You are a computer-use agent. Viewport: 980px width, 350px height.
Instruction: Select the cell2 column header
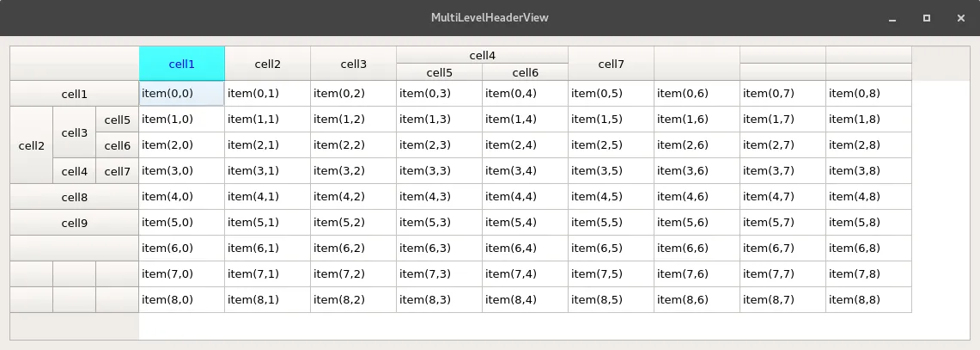pos(267,64)
